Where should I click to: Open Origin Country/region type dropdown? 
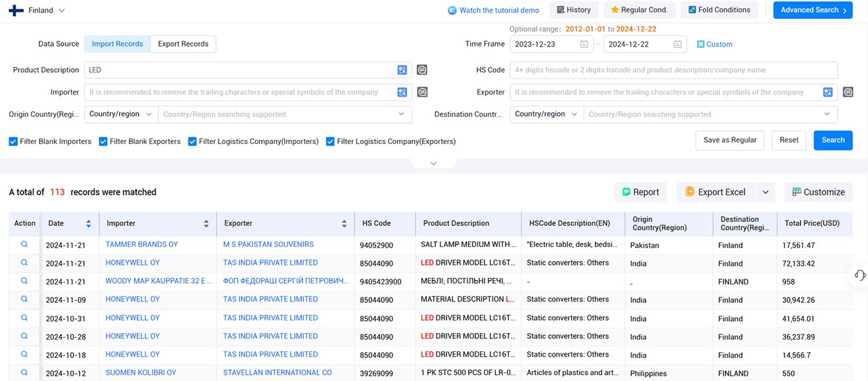(x=121, y=114)
